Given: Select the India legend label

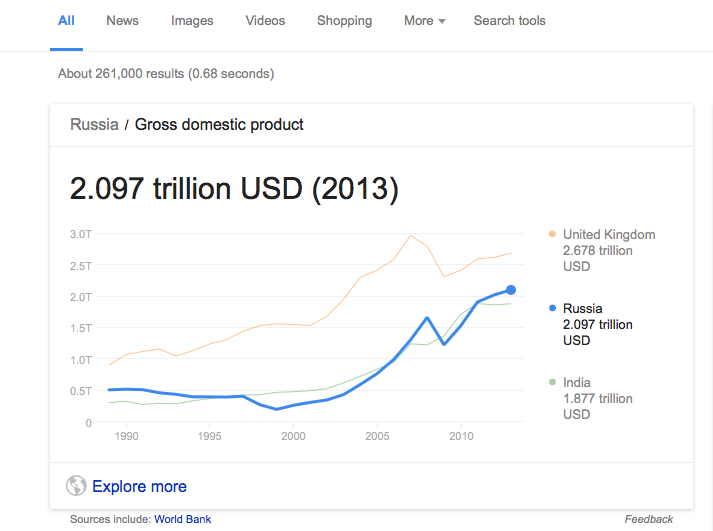Looking at the screenshot, I should (577, 382).
